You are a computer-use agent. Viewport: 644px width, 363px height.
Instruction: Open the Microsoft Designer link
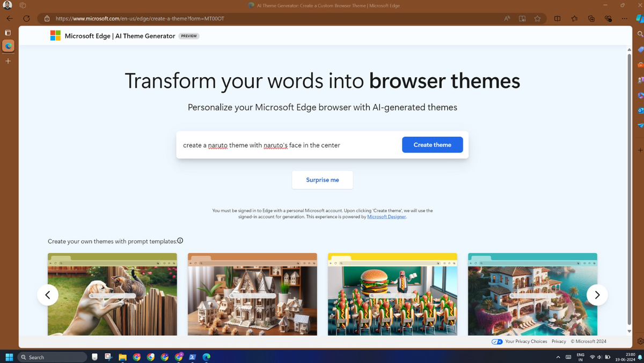coord(386,217)
